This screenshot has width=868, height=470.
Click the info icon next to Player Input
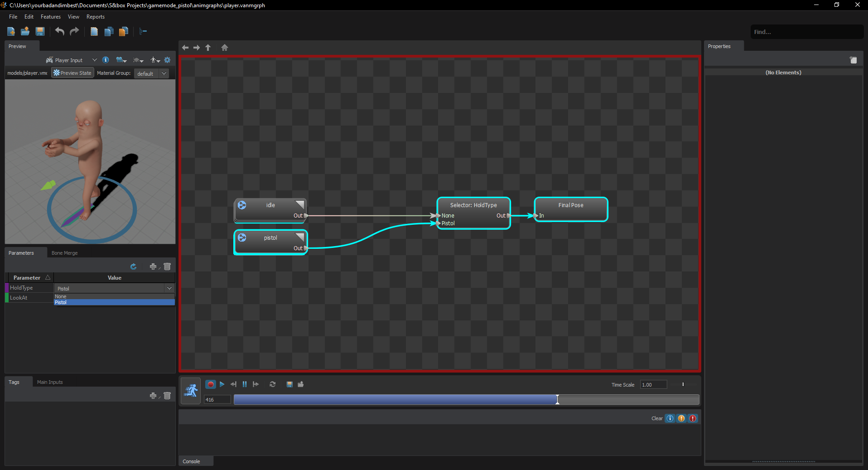106,60
